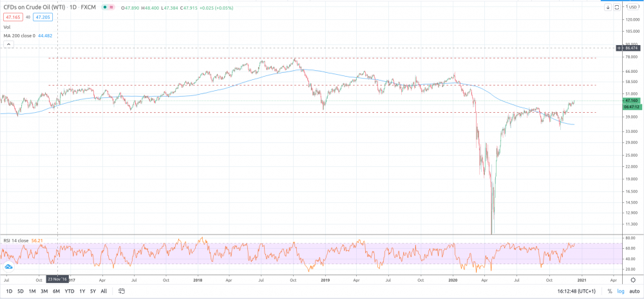Image resolution: width=644 pixels, height=299 pixels.
Task: Open the go-to-date calendar icon
Action: (x=121, y=291)
